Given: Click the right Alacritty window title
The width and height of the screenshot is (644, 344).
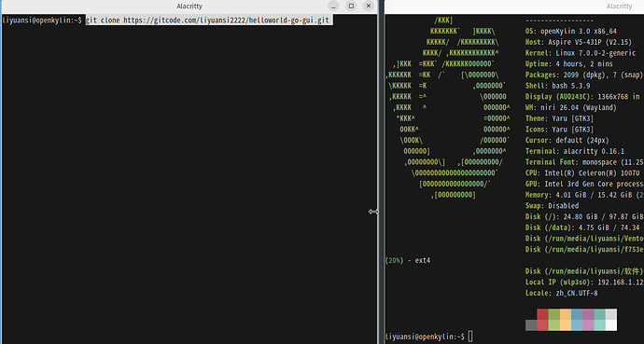Looking at the screenshot, I should pyautogui.click(x=619, y=7).
